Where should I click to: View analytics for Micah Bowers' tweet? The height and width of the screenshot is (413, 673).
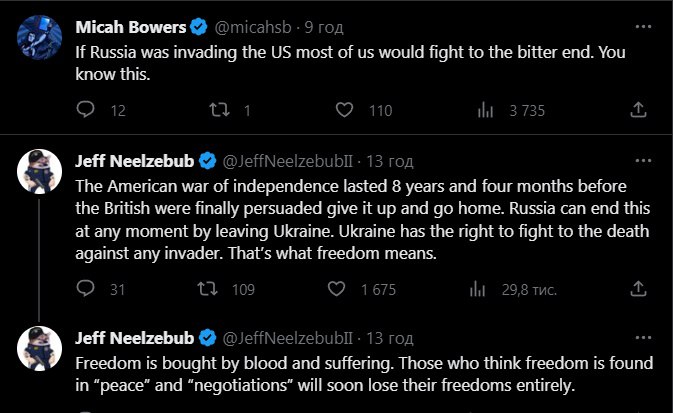486,110
